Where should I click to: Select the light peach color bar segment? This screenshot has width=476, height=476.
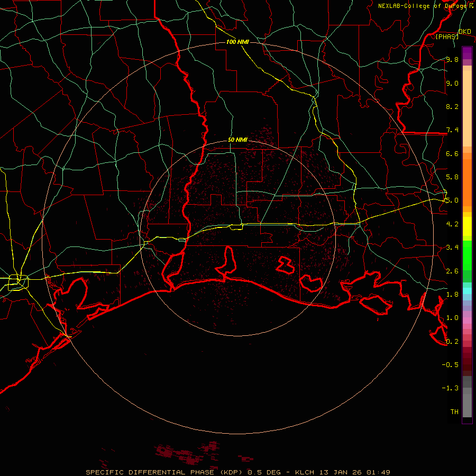pos(467,109)
